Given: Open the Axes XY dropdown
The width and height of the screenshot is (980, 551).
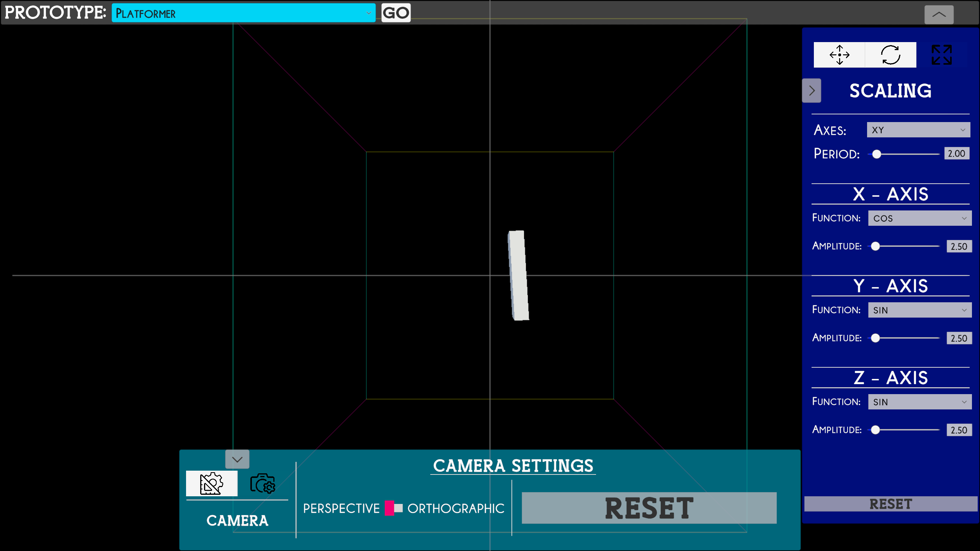Looking at the screenshot, I should pos(918,130).
